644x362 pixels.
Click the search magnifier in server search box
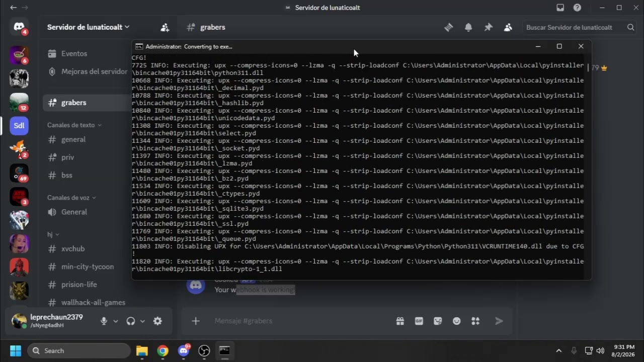tap(630, 27)
